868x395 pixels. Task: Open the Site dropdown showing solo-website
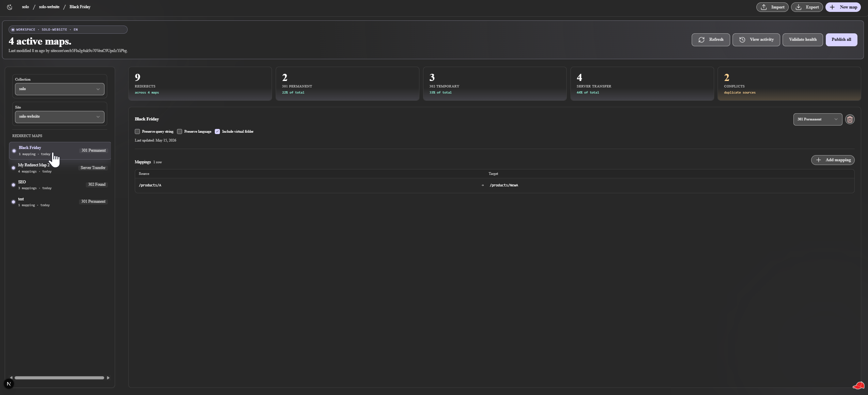tap(60, 117)
